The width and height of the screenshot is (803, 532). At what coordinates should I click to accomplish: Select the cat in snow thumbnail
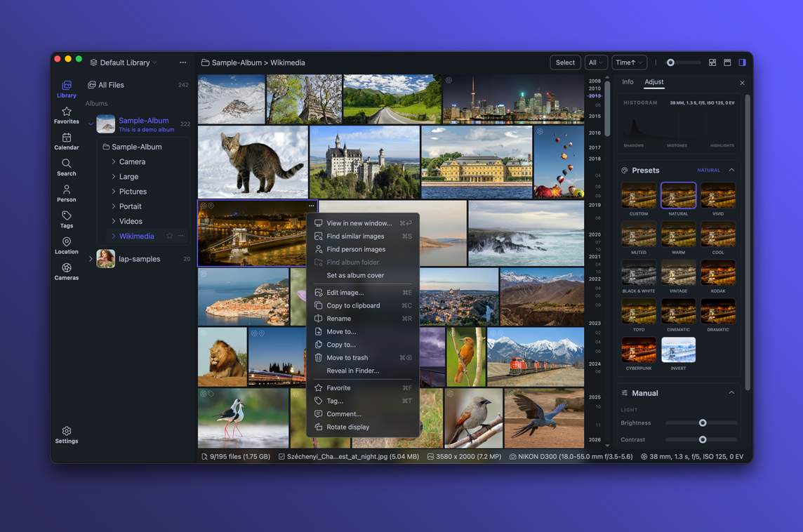coord(253,161)
